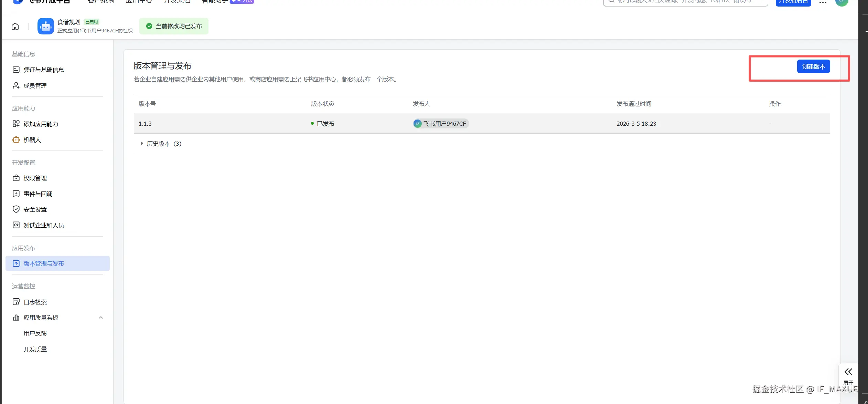Click the 食谱规划 robot app icon
Screen dimensions: 868x404
point(45,26)
